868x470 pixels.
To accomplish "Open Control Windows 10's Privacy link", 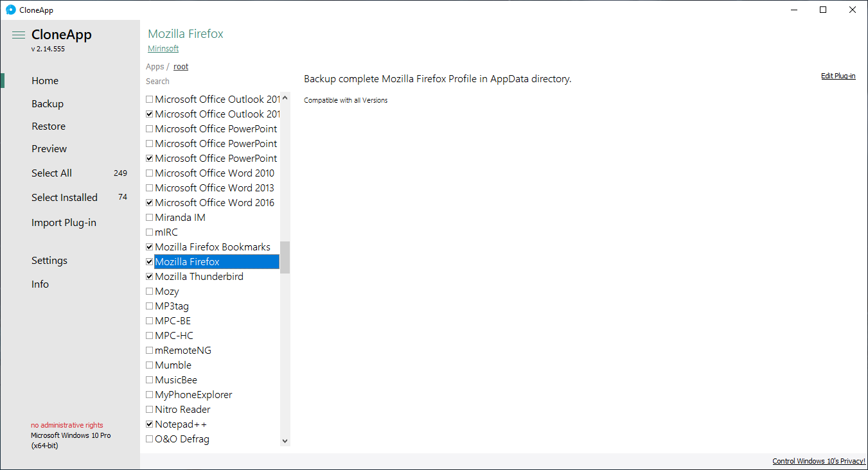I will click(819, 462).
